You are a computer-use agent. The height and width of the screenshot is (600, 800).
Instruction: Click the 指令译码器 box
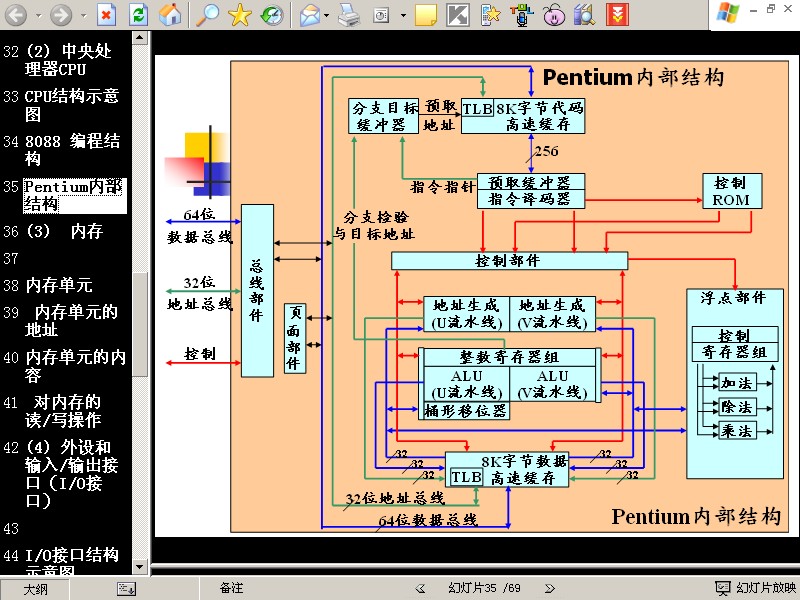coord(531,199)
